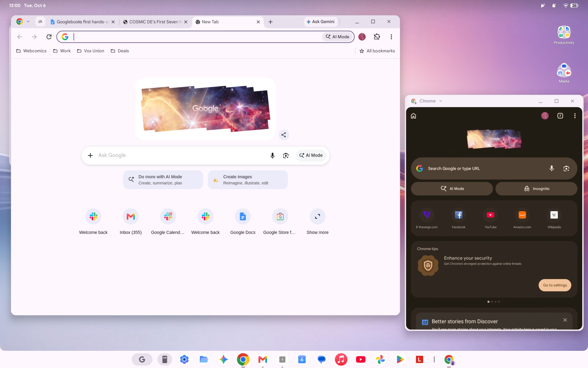Open the Deals bookmark folder
The height and width of the screenshot is (368, 588).
pos(120,51)
